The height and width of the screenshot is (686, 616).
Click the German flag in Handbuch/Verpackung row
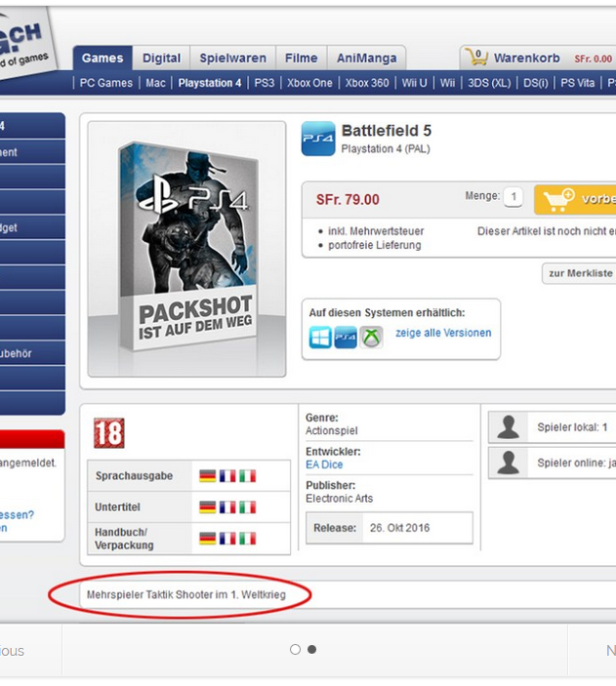coord(208,539)
